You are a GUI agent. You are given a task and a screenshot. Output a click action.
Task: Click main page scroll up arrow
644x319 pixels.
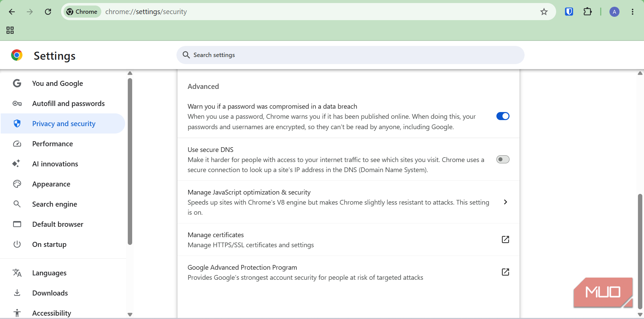coord(640,73)
